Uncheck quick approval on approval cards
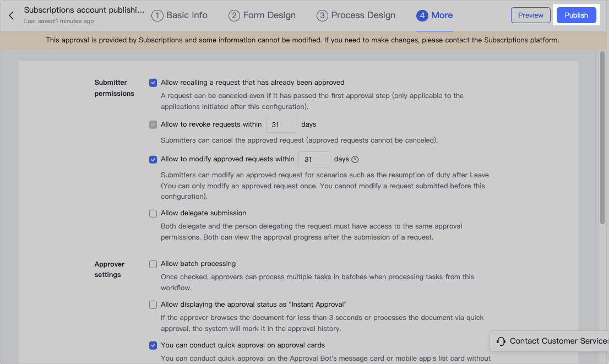609x364 pixels. (153, 345)
